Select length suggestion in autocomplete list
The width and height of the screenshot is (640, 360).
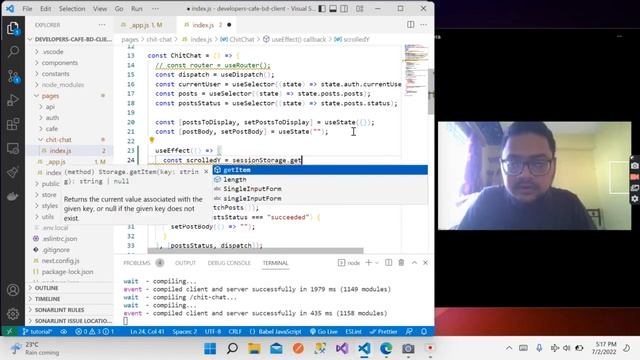click(320, 180)
